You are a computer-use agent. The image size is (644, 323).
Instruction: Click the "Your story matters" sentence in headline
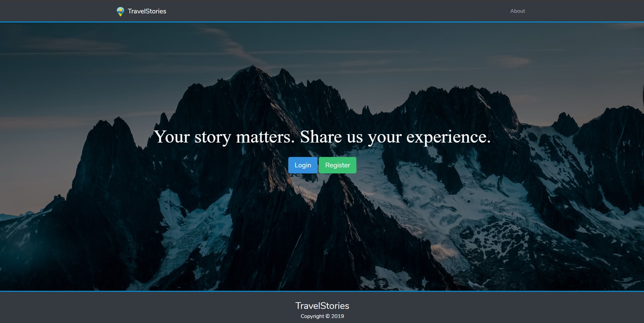[224, 137]
